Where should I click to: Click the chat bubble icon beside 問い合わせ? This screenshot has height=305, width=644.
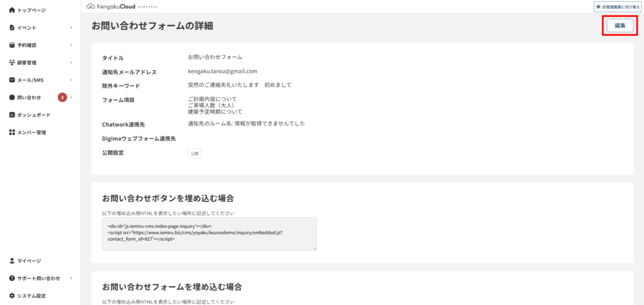coord(12,97)
